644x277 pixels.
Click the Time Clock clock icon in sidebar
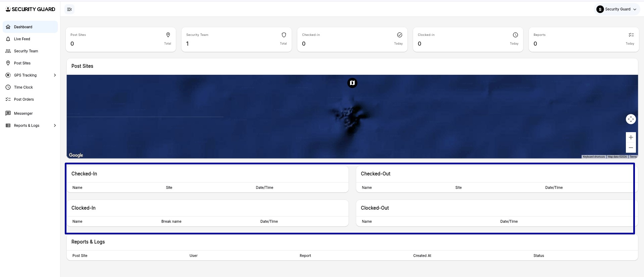click(x=8, y=87)
